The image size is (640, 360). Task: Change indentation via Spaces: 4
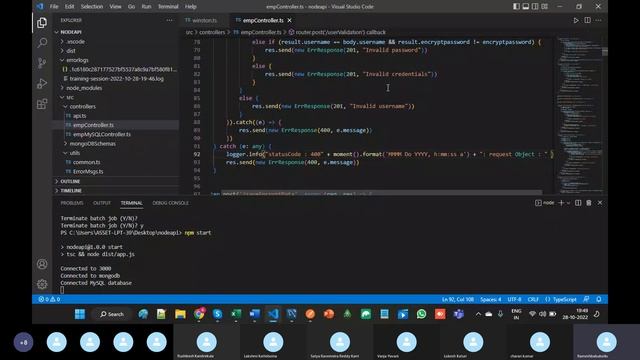pyautogui.click(x=490, y=300)
